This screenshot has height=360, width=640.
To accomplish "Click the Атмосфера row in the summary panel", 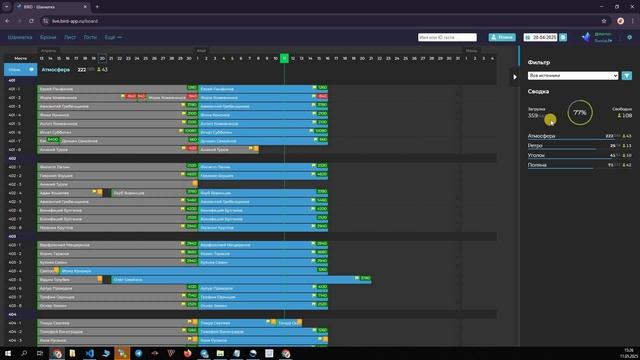I will 580,136.
